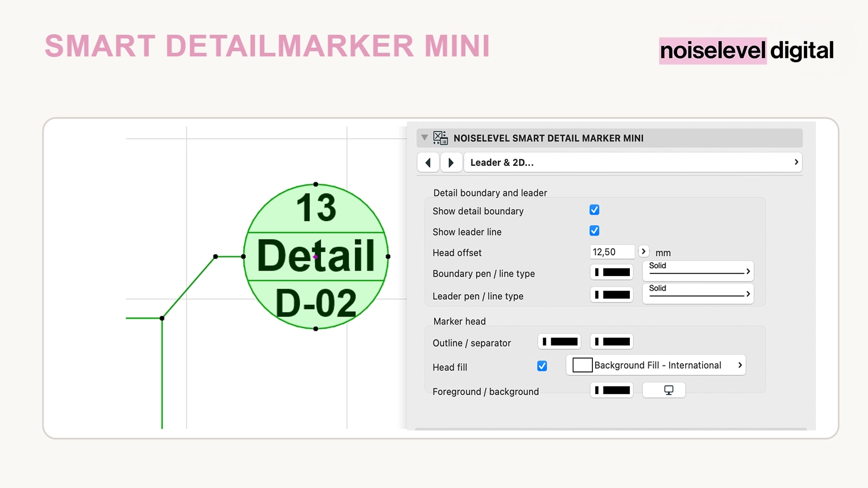The width and height of the screenshot is (868, 488).
Task: Pick the separator pen swatch in Marker head
Action: tap(612, 342)
